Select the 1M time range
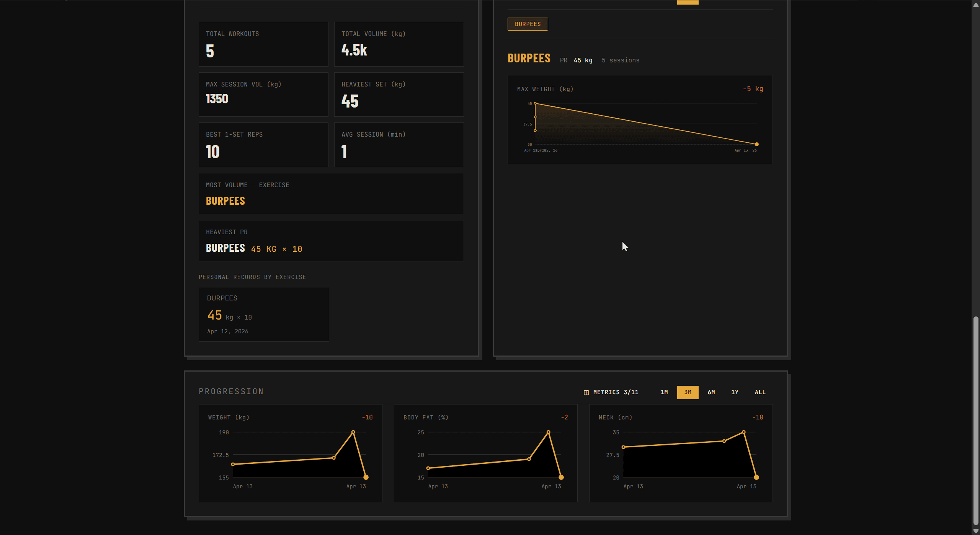This screenshot has width=980, height=535. click(664, 392)
